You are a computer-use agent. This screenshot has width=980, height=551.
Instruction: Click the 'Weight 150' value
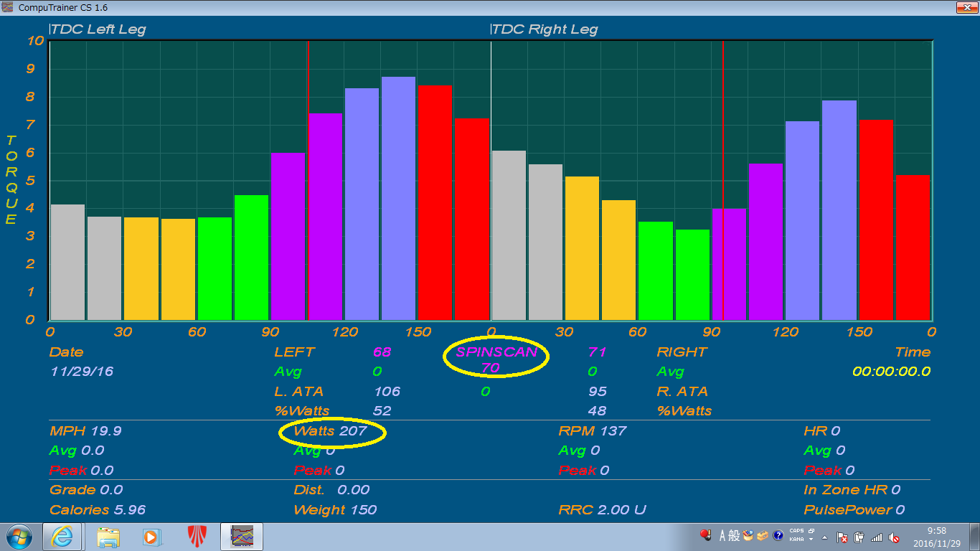pyautogui.click(x=335, y=509)
